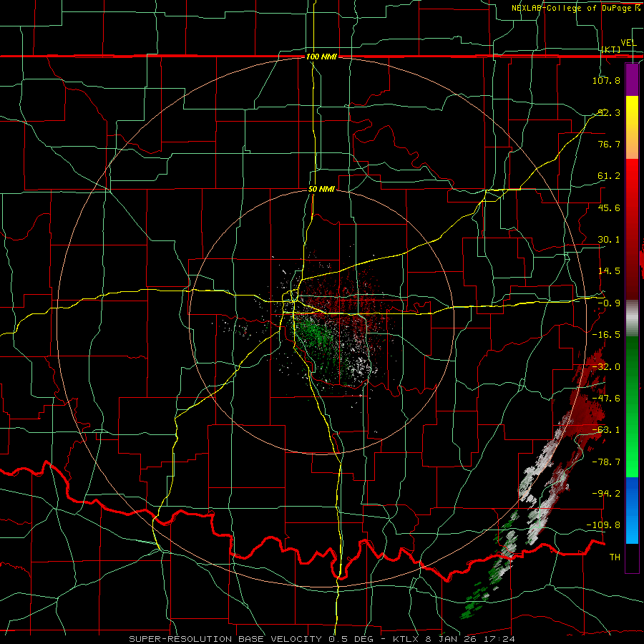Image resolution: width=644 pixels, height=644 pixels.
Task: Select the 107.8 value on velocity scale
Action: [x=606, y=80]
